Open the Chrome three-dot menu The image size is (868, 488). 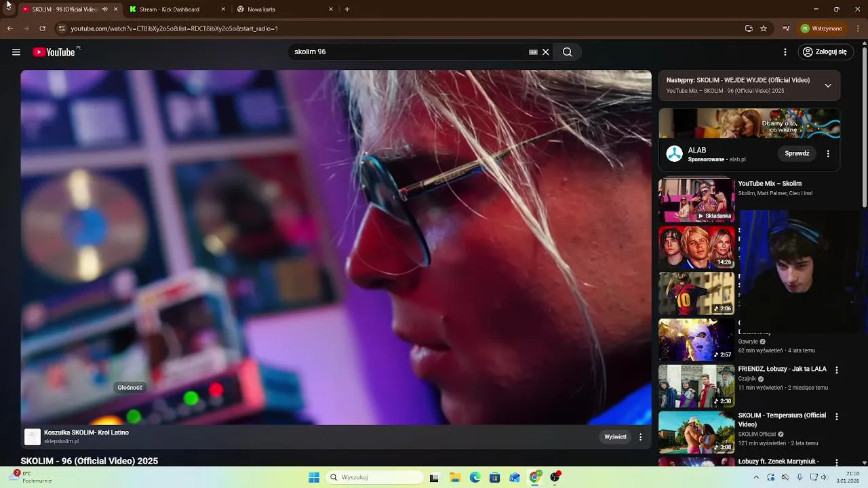tap(858, 28)
